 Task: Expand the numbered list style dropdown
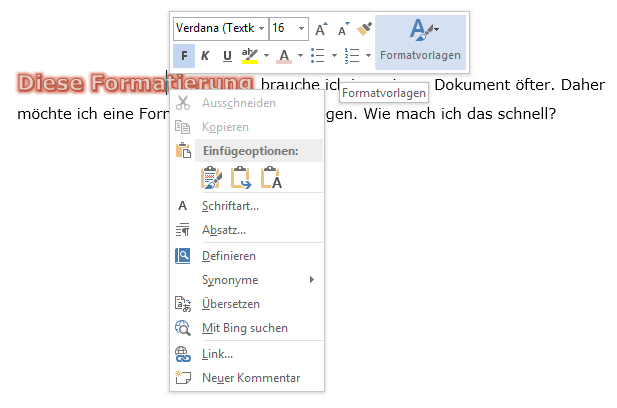(368, 56)
